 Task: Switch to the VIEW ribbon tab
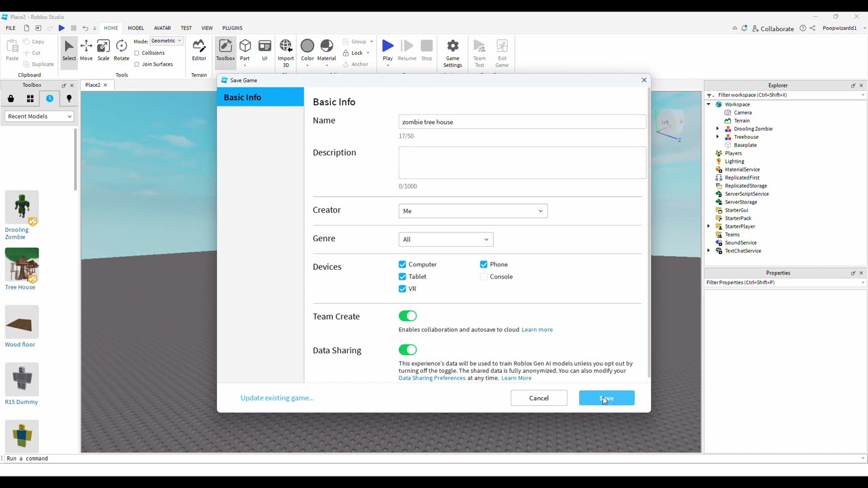point(207,28)
